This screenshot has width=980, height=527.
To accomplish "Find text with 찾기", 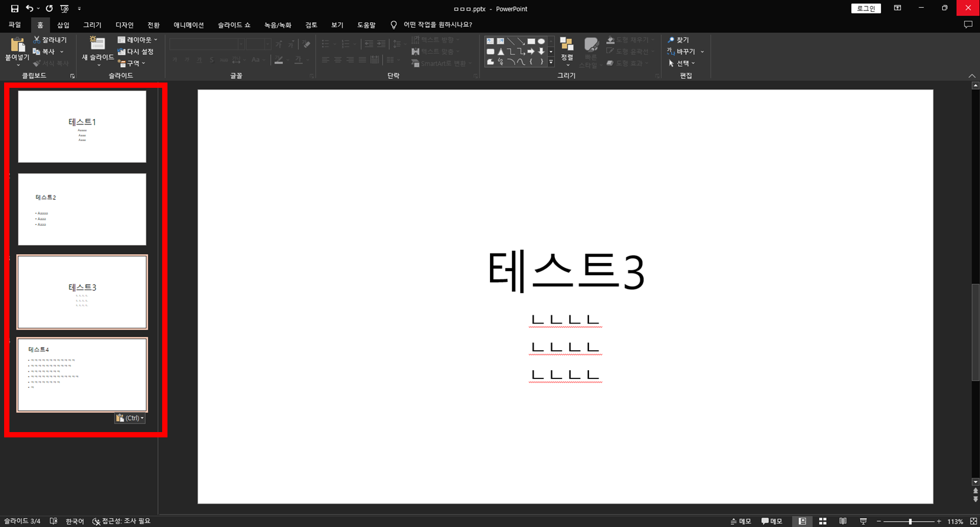I will (678, 39).
